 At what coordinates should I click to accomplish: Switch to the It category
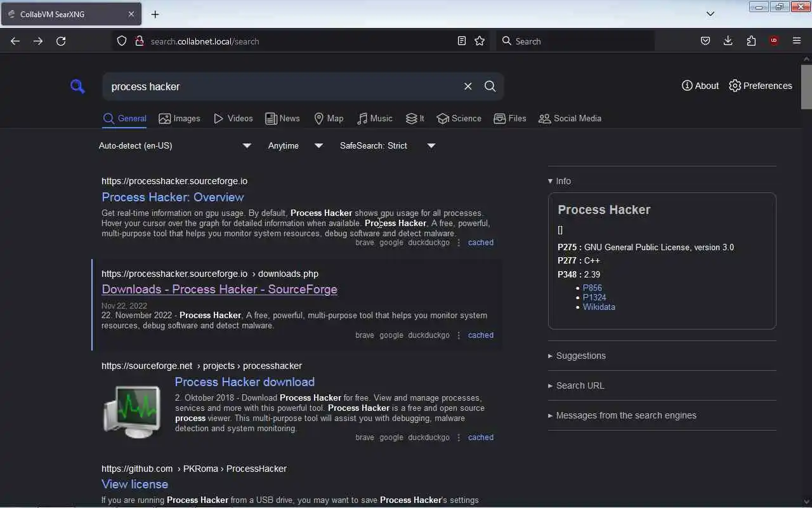415,119
